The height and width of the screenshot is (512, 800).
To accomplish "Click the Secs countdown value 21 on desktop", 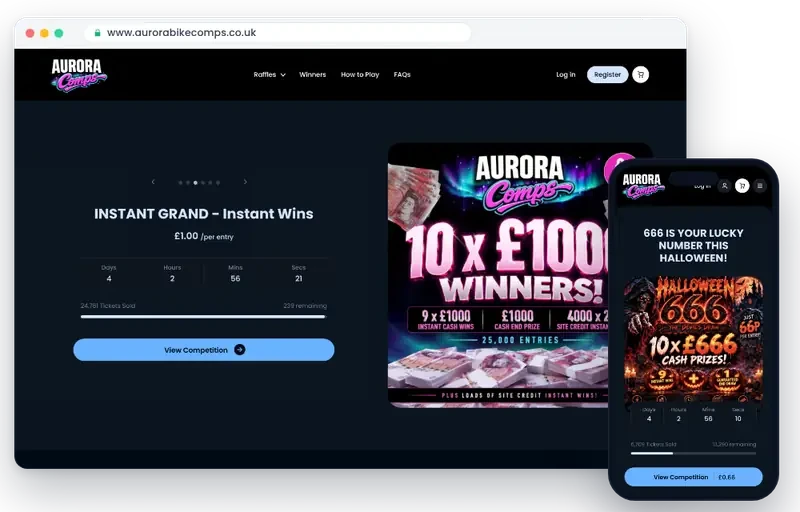I will 298,278.
